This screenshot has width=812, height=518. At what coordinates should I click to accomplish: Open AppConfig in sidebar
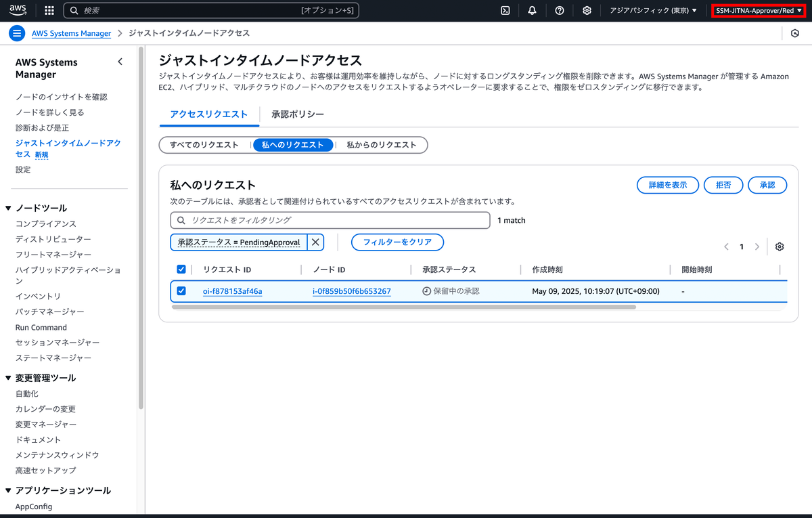[x=34, y=506]
